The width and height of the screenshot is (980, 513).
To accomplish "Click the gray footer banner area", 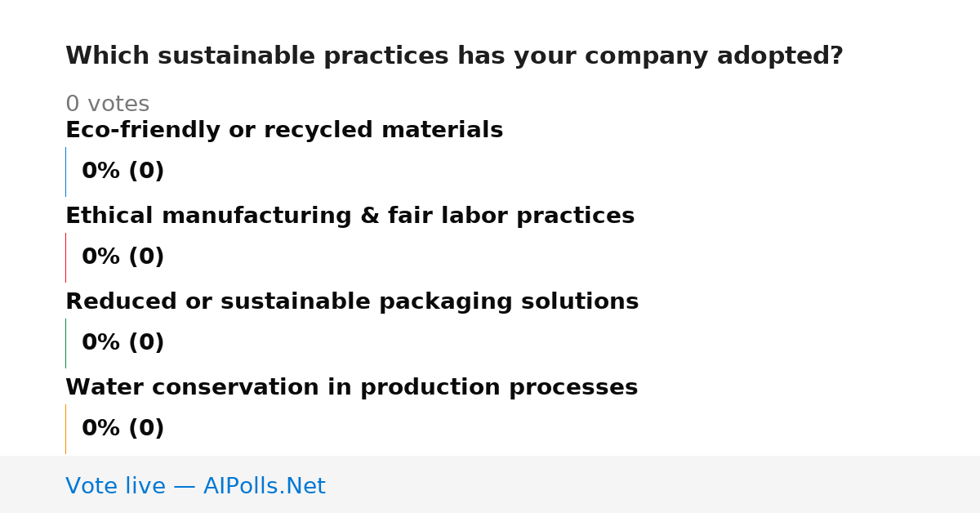I will point(490,484).
